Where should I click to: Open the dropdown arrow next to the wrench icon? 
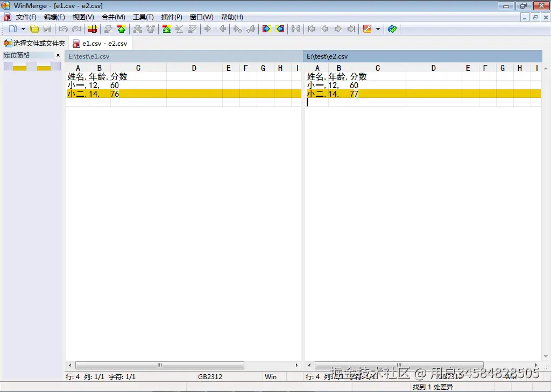pos(378,28)
